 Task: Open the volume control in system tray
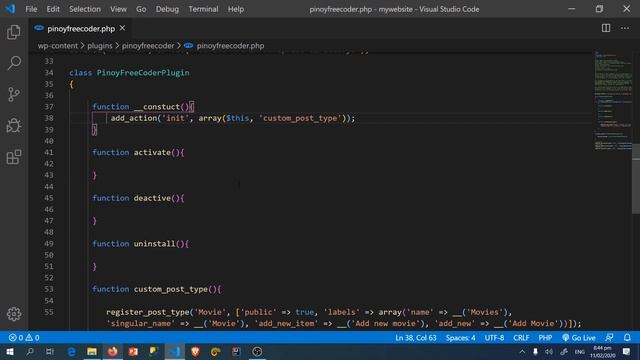click(x=549, y=351)
